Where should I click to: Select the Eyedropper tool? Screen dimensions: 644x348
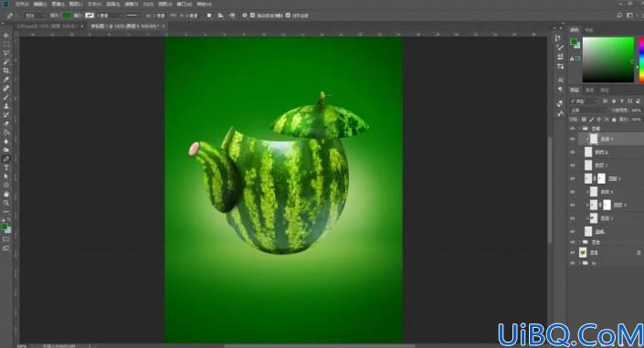click(5, 79)
